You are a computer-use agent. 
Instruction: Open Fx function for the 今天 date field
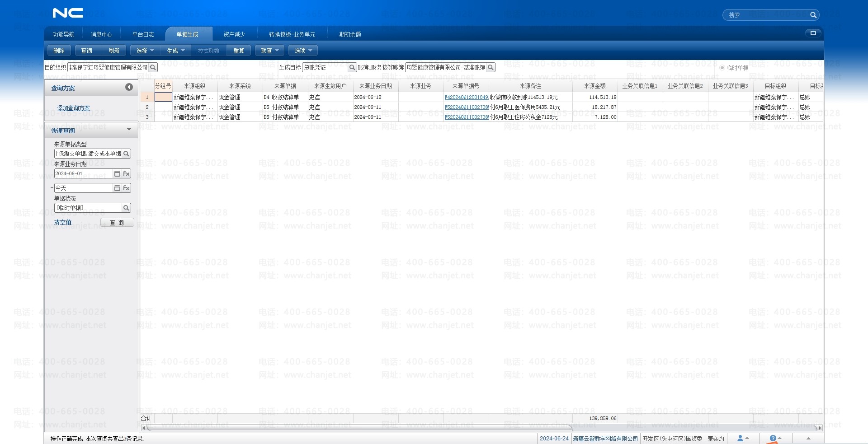pyautogui.click(x=127, y=188)
